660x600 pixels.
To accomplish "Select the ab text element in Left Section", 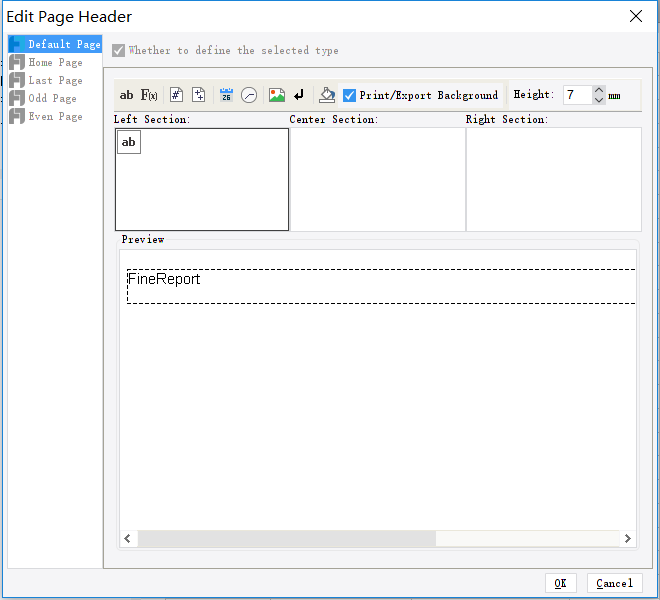I will click(x=129, y=142).
